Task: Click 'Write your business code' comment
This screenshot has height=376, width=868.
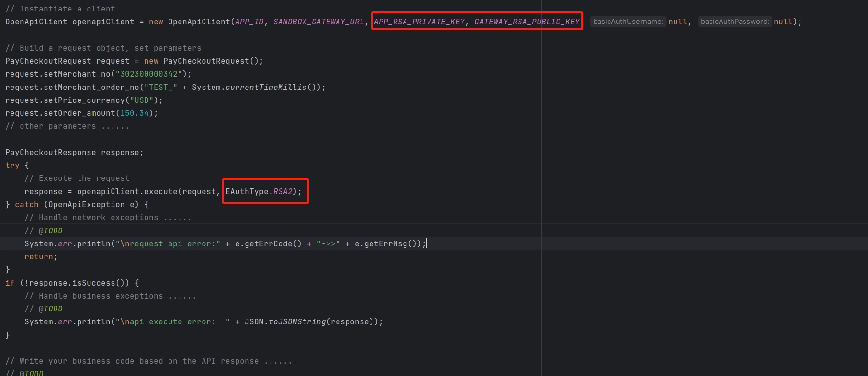Action: pos(149,361)
